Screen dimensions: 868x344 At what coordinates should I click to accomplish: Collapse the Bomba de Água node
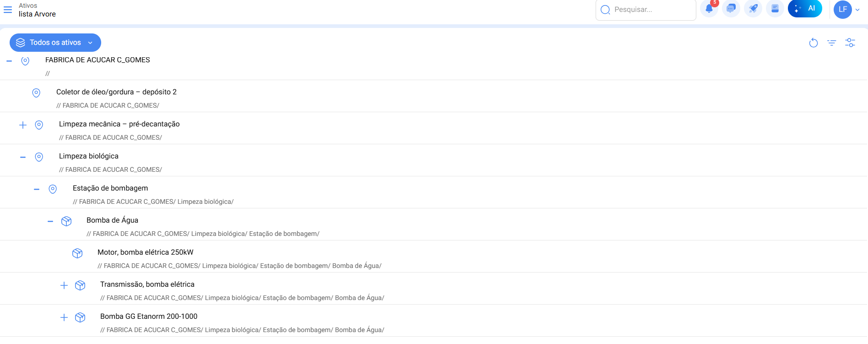[50, 221]
